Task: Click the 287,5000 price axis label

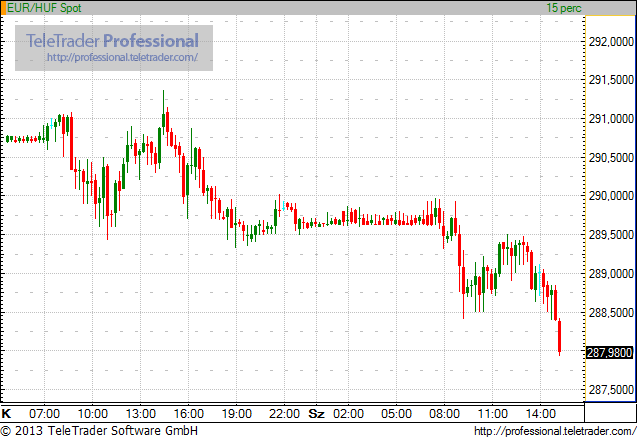Action: 611,390
